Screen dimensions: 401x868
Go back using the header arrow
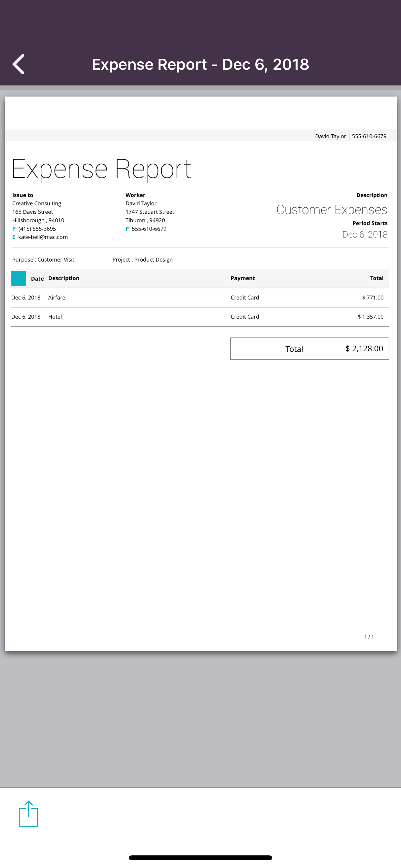point(18,64)
